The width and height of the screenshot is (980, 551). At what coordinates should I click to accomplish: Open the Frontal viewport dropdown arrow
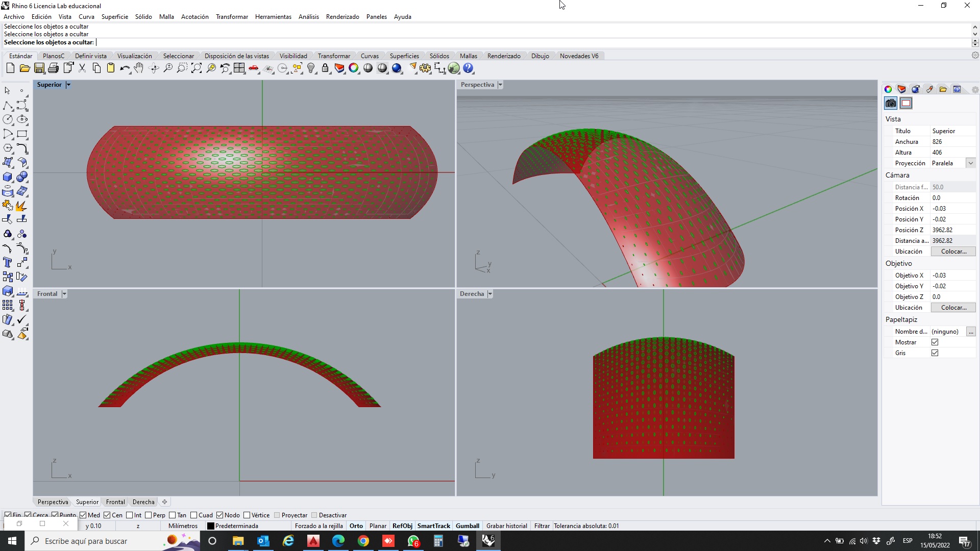pos(64,294)
